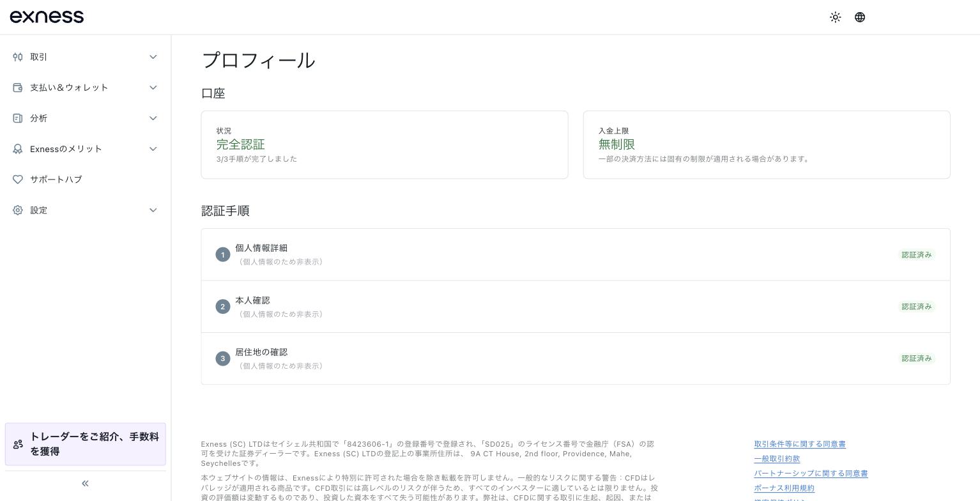The image size is (980, 501).
Task: Click the 3/3手順が完了しました text
Action: tap(257, 159)
